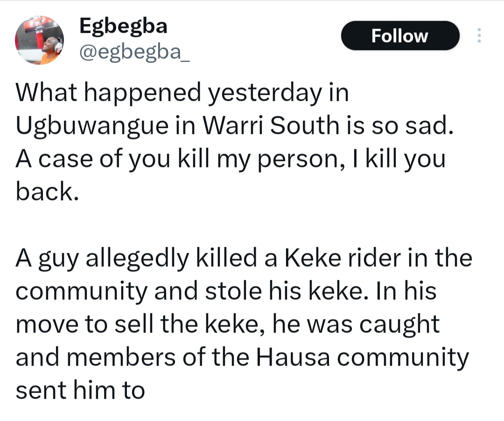Screen dimensions: 504x421
Task: Click the word 'back.' in the tweet
Action: pos(47,192)
